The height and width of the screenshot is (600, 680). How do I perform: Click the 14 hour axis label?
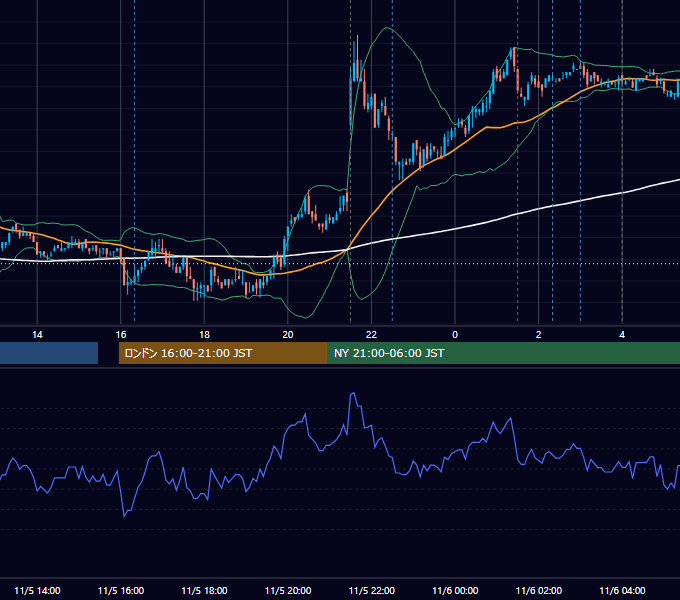click(37, 335)
